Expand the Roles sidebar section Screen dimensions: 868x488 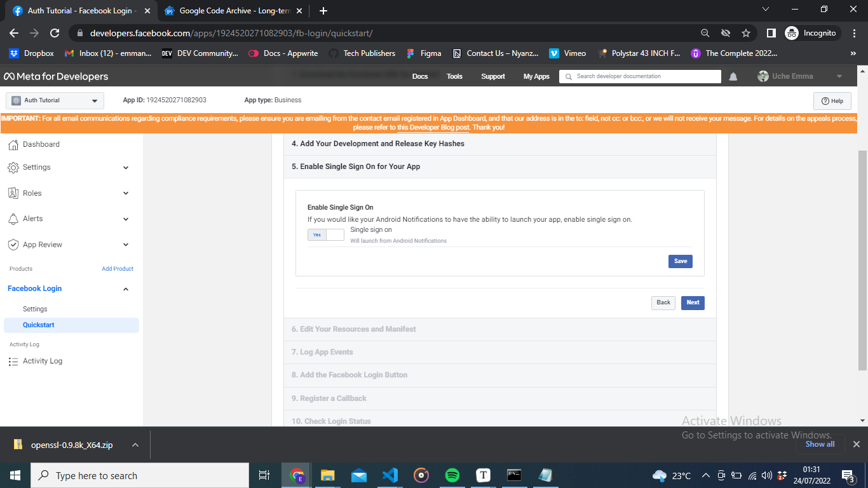tap(126, 193)
